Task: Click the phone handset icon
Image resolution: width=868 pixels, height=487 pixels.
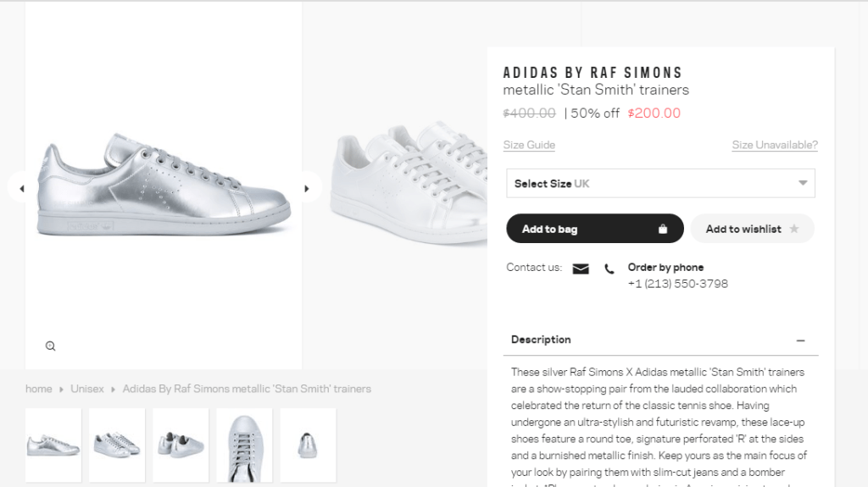Action: [x=609, y=269]
